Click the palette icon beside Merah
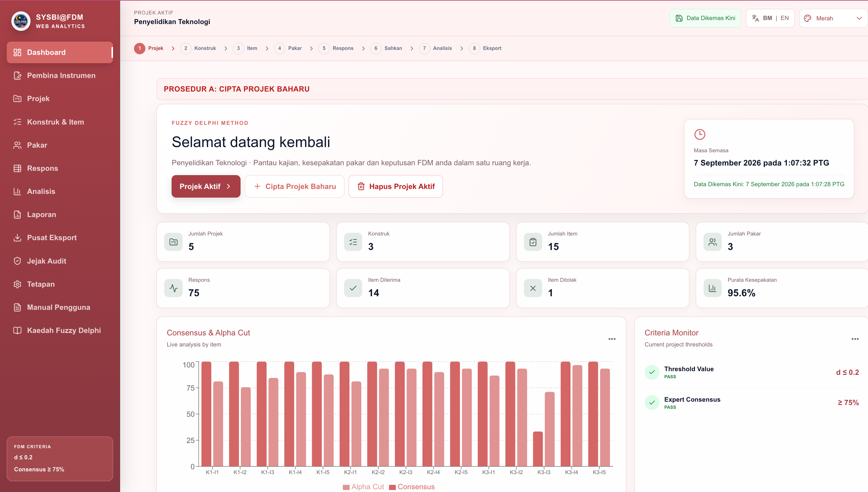868x492 pixels. coord(808,18)
